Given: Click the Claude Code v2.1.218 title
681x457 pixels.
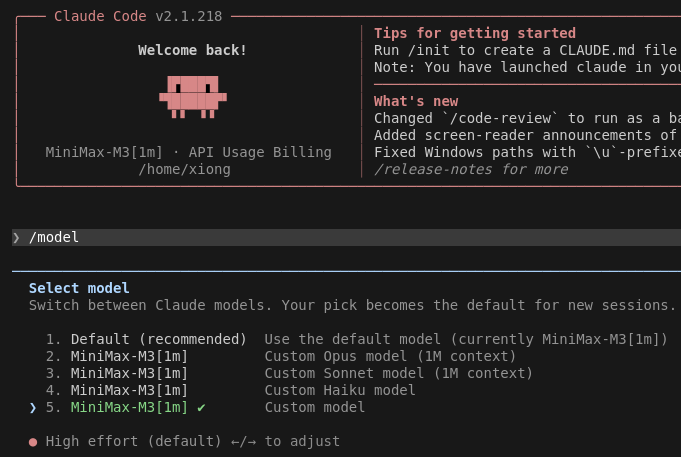Looking at the screenshot, I should click(x=138, y=17).
